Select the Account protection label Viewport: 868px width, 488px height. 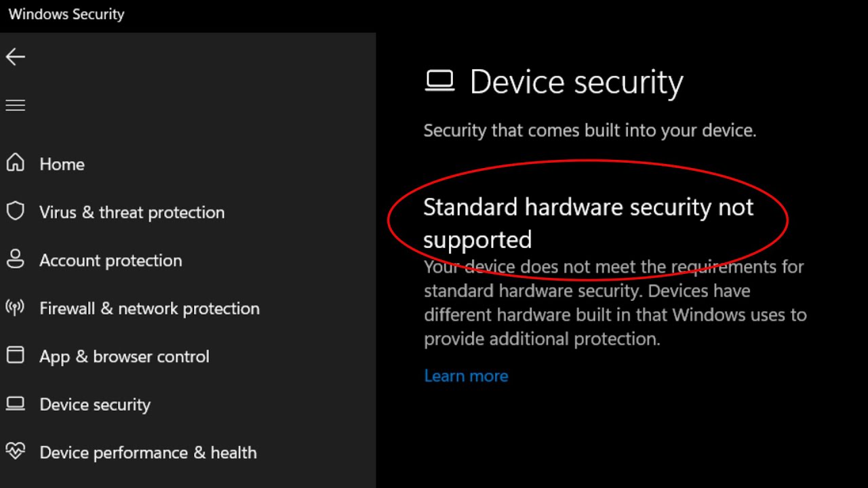click(111, 260)
